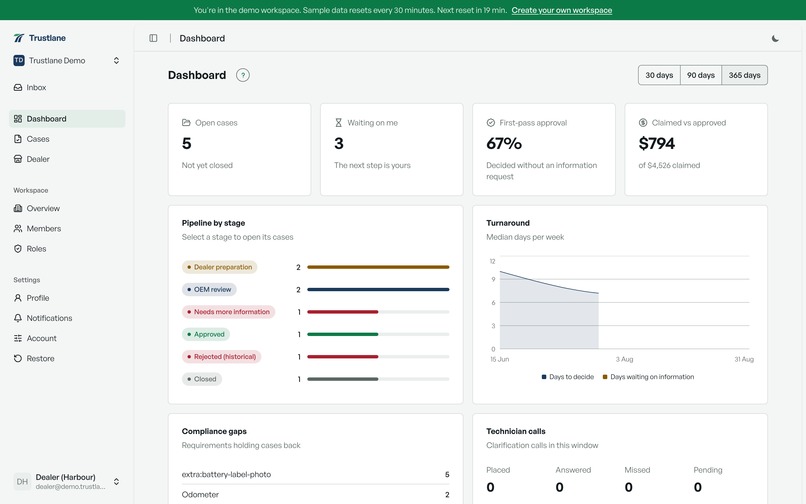Click the TD workspace avatar badge
806x504 pixels.
[19, 60]
